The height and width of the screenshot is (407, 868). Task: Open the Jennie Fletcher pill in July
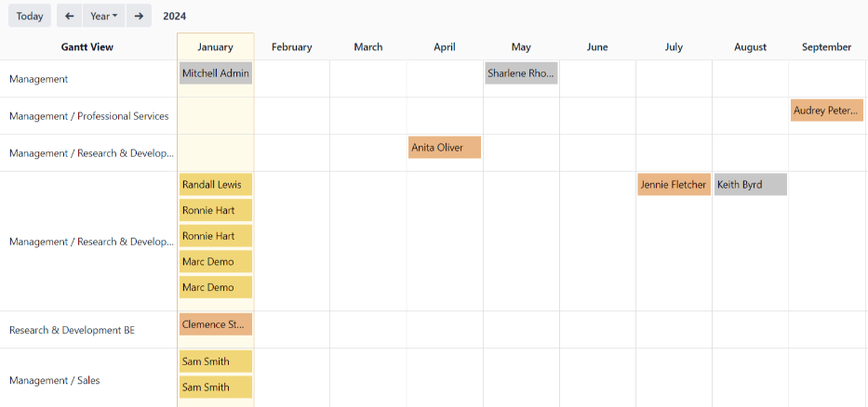tap(674, 185)
